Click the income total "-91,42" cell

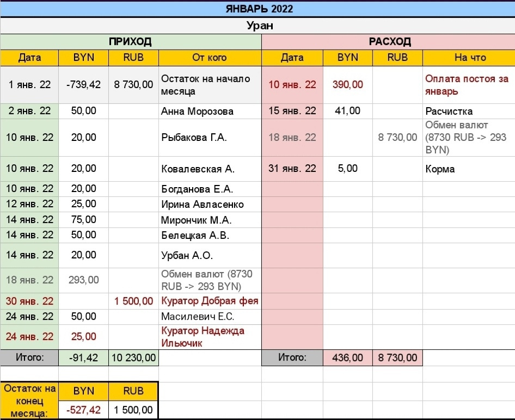(84, 358)
